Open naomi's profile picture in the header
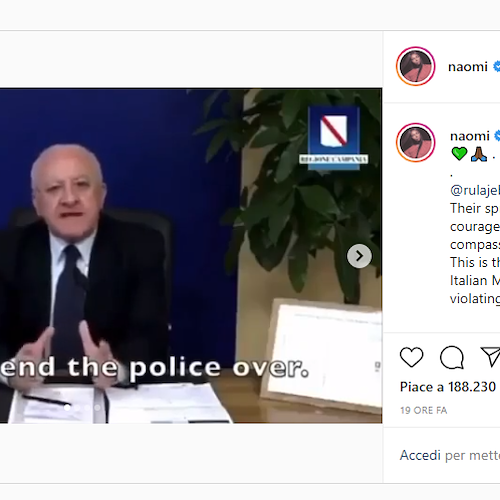This screenshot has height=500, width=500. (416, 66)
